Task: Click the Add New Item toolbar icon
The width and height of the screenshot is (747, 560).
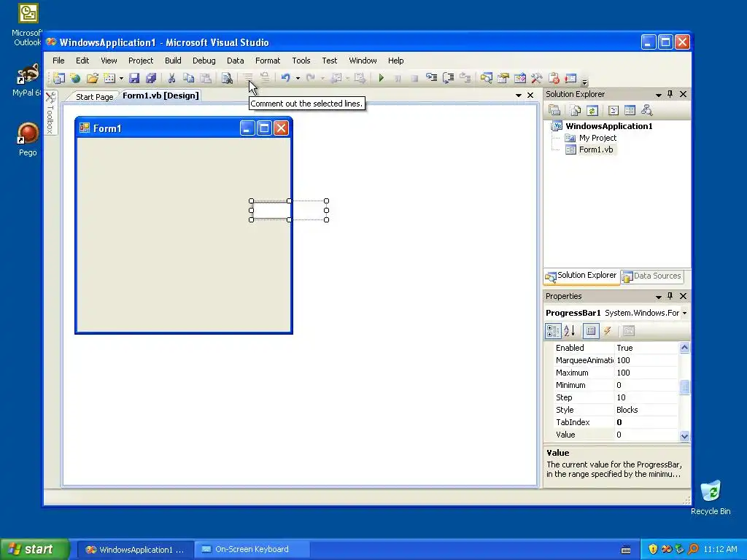Action: (x=109, y=78)
